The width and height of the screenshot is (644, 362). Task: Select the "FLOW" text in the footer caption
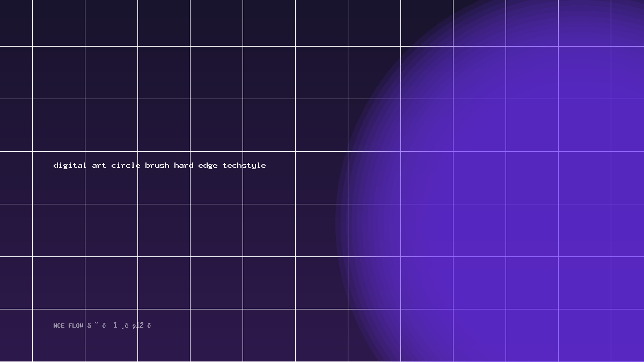click(76, 326)
